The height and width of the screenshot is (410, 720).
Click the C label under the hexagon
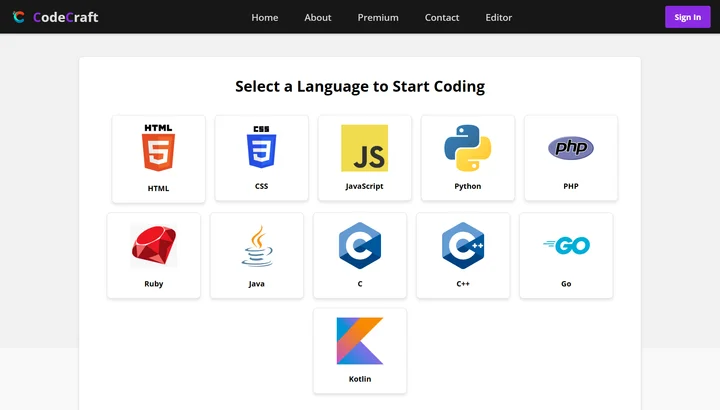pyautogui.click(x=360, y=284)
